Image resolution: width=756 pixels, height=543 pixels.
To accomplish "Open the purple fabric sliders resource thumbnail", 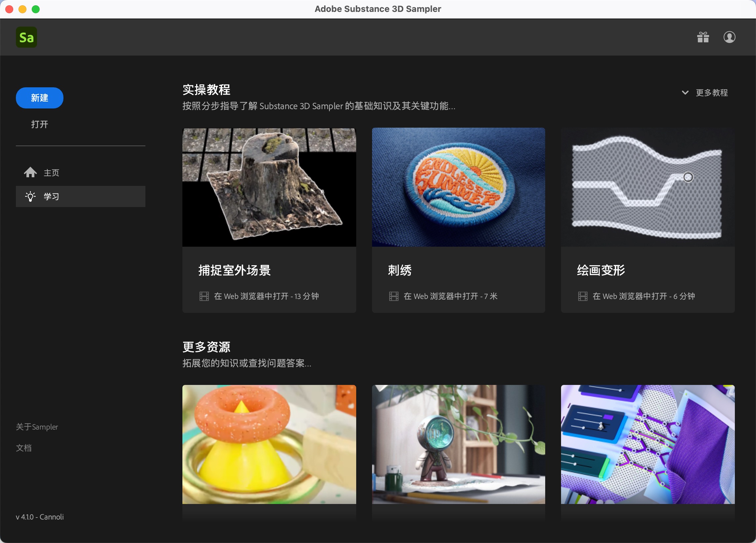I will point(647,444).
